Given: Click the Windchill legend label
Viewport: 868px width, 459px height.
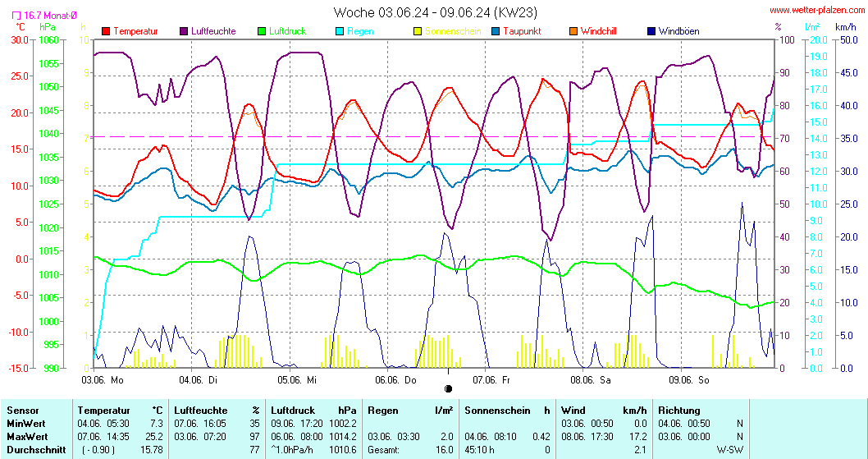Looking at the screenshot, I should (x=599, y=31).
